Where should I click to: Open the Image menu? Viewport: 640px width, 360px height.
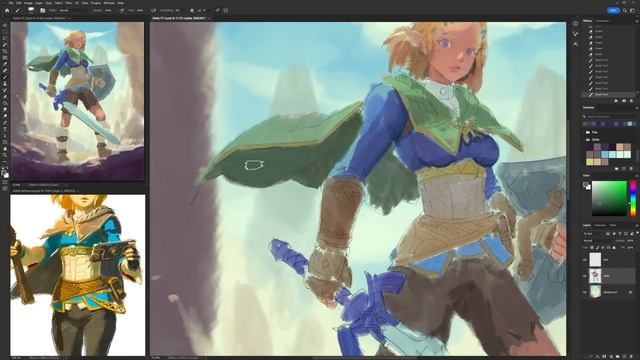pyautogui.click(x=28, y=3)
